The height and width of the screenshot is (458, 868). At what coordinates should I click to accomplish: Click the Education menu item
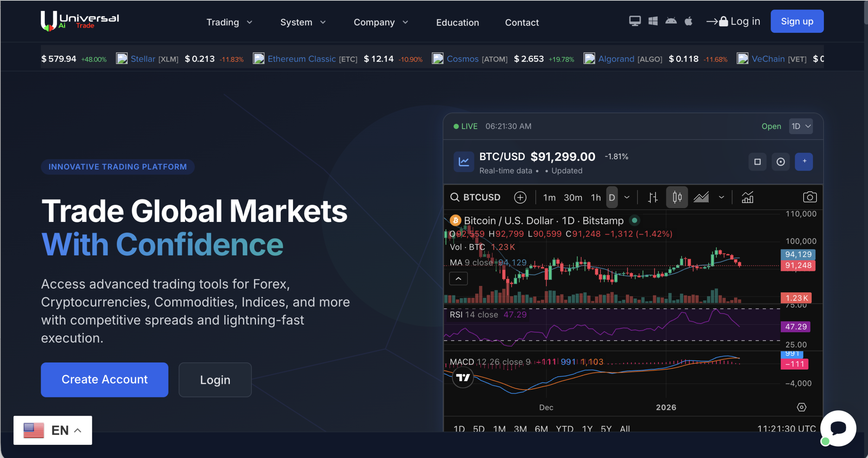pyautogui.click(x=457, y=22)
